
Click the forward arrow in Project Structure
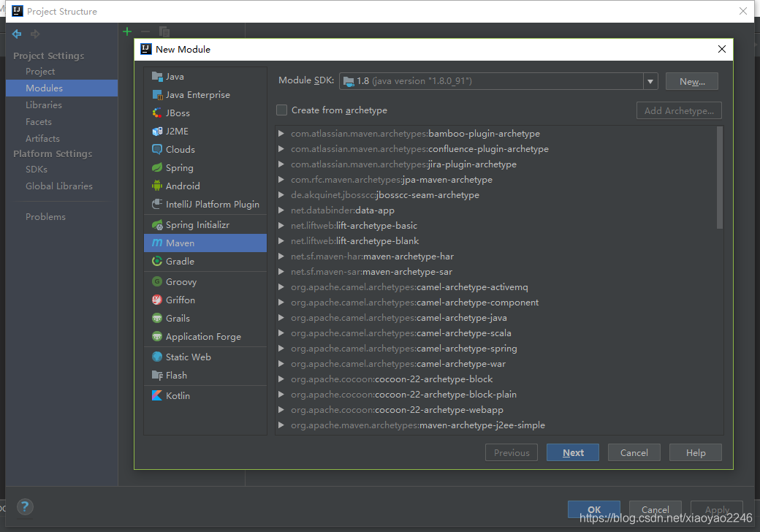(35, 34)
